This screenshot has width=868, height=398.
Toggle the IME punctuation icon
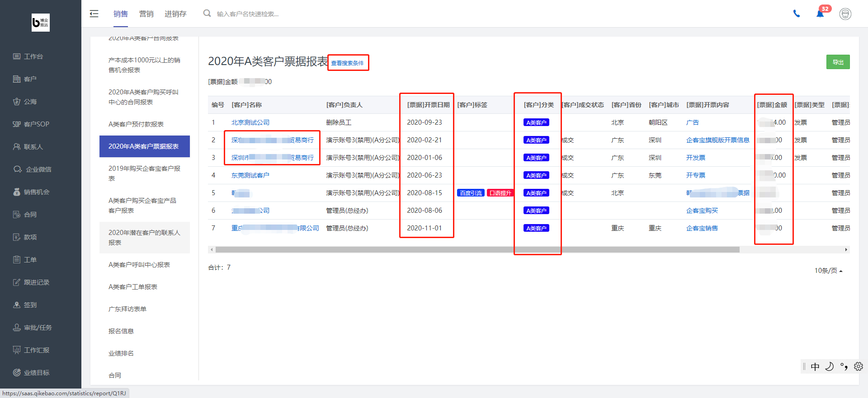pyautogui.click(x=844, y=366)
